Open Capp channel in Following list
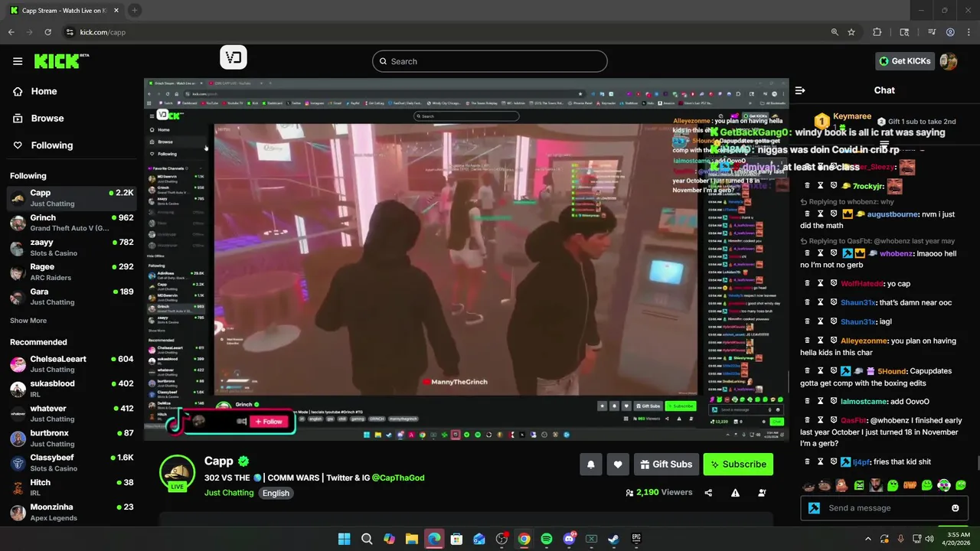Viewport: 980px width, 551px height. click(72, 197)
